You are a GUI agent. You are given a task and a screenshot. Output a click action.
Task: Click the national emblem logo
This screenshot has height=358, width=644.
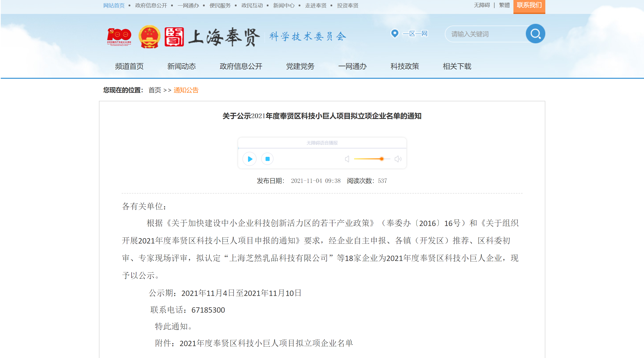pyautogui.click(x=149, y=37)
